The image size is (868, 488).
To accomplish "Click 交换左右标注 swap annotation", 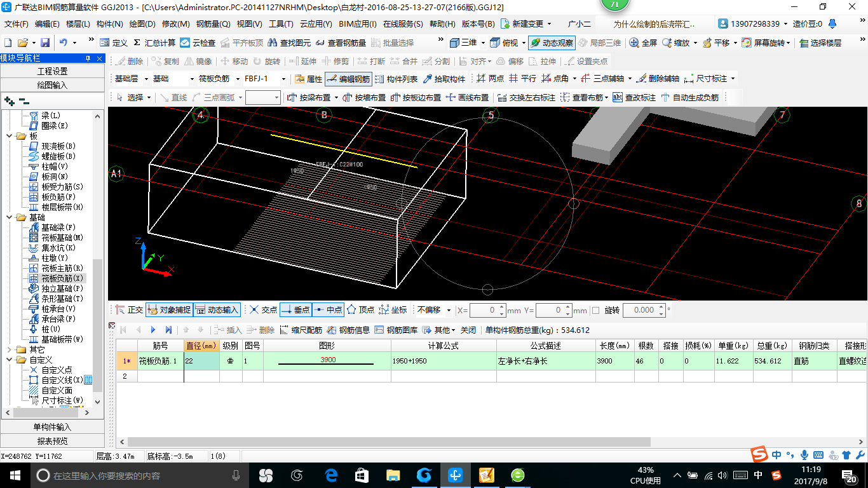I will point(526,97).
